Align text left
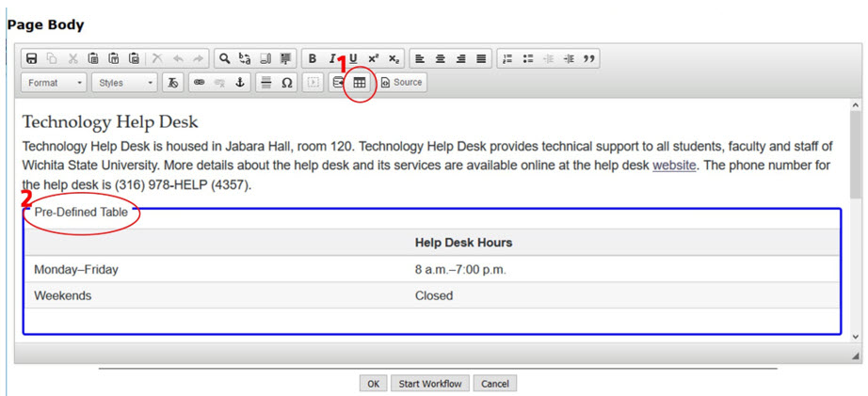The image size is (868, 396). 420,58
